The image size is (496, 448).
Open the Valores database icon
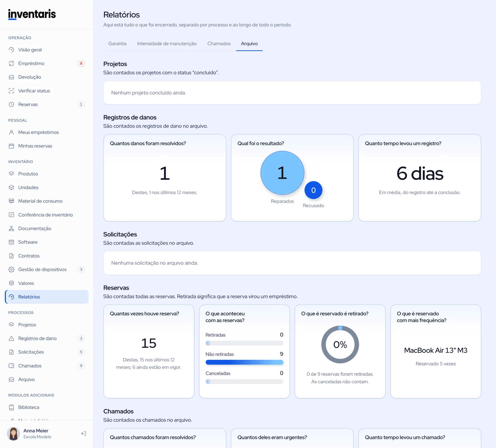pyautogui.click(x=11, y=283)
